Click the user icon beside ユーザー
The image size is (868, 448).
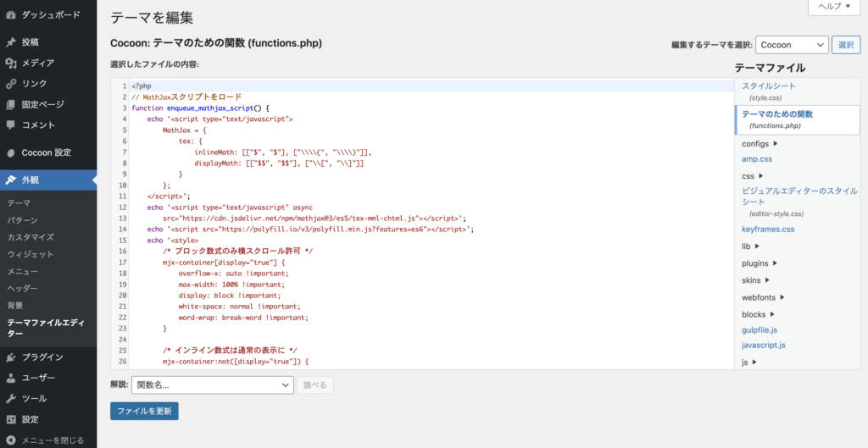10,378
